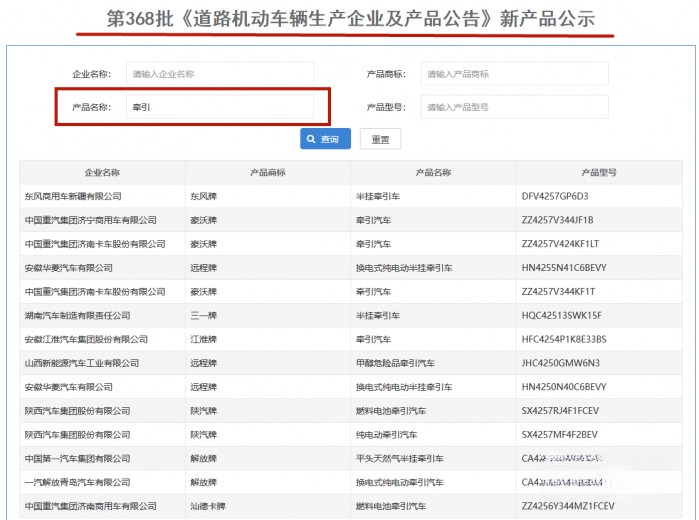Screen dimensions: 699x520
Task: Click the 产品商标 table column header
Action: coord(268,172)
